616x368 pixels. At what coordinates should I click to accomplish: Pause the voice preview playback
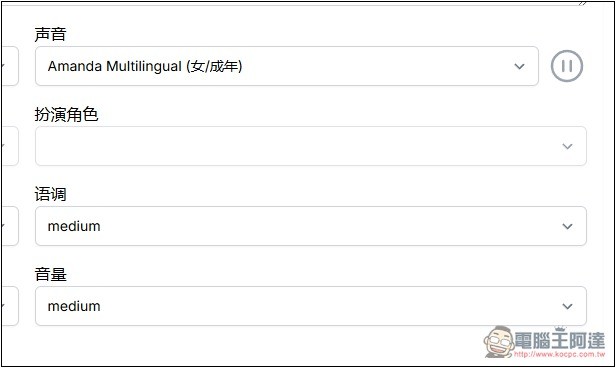(x=566, y=66)
